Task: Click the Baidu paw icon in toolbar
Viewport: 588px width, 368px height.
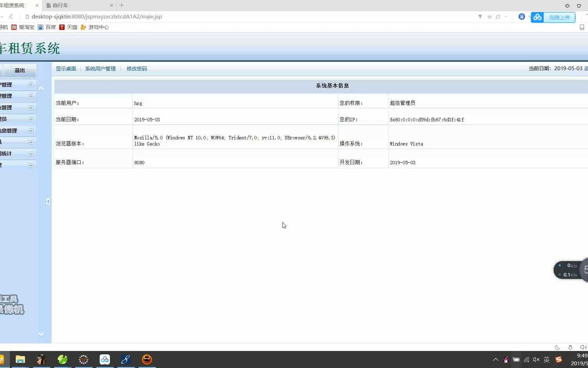Action: (522, 16)
